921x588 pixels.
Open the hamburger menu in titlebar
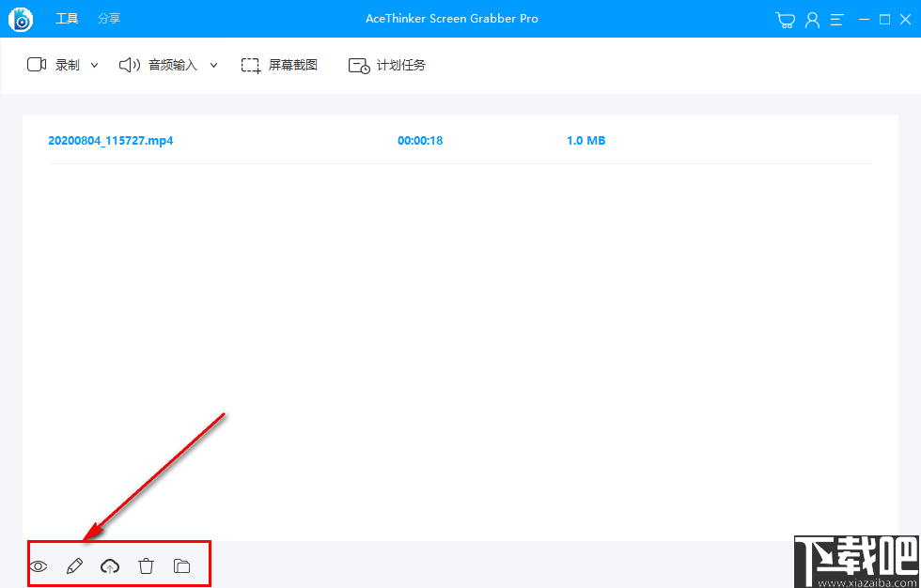click(836, 18)
